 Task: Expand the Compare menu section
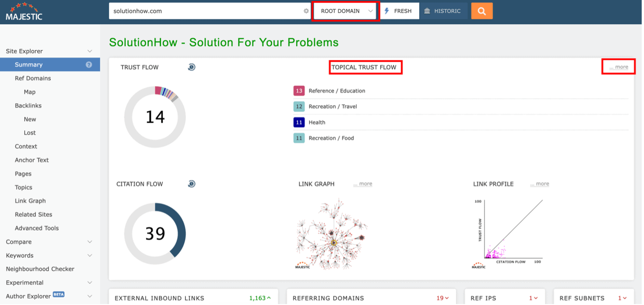[90, 242]
